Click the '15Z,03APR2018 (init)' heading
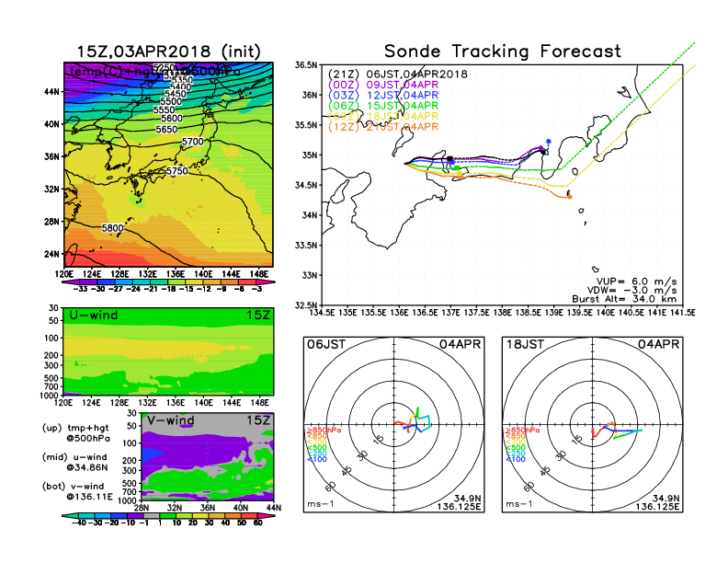 coord(168,52)
